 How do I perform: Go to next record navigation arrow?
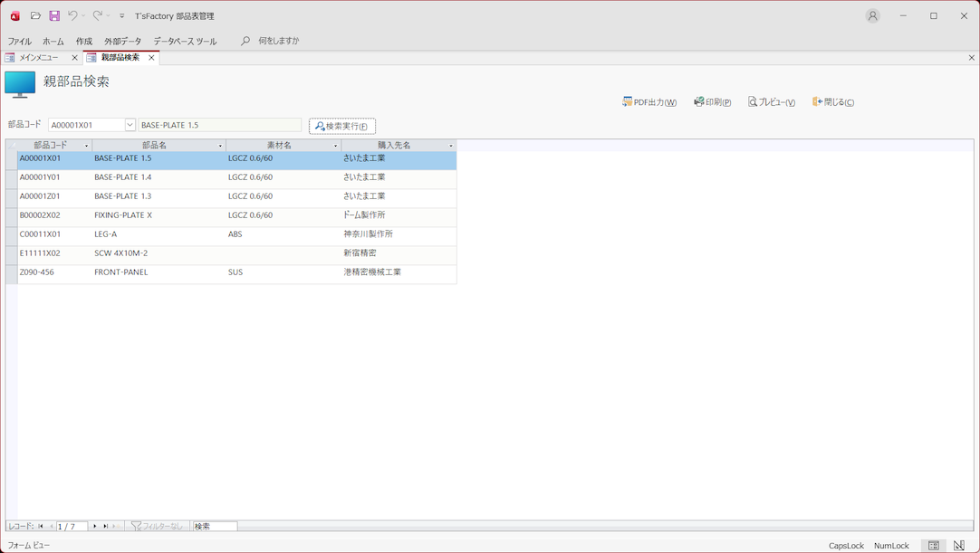click(x=95, y=526)
